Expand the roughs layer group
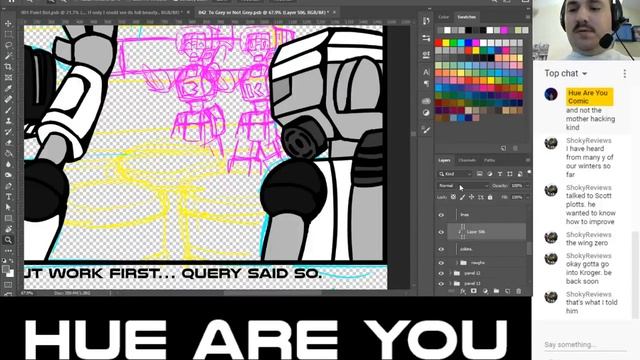The image size is (640, 360). coord(457,263)
